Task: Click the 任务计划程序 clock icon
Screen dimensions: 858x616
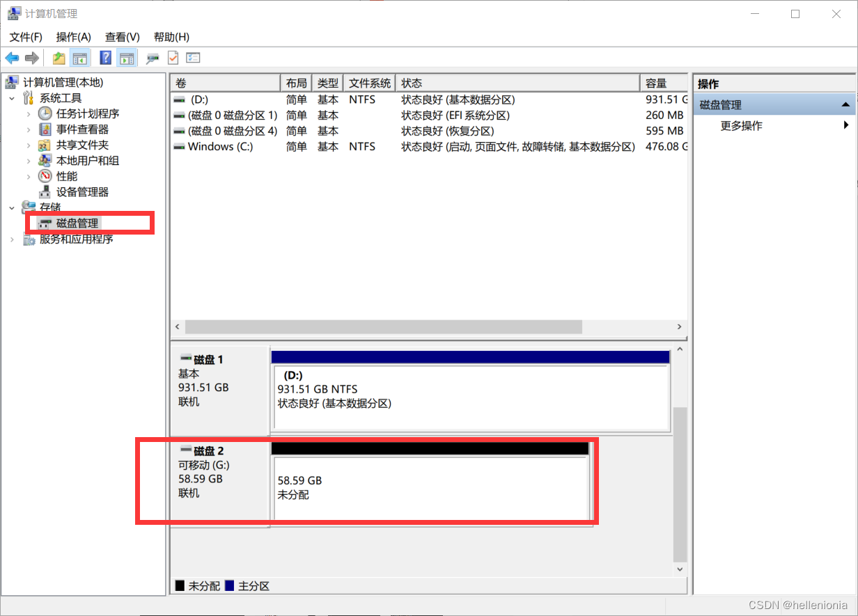Action: click(x=45, y=113)
